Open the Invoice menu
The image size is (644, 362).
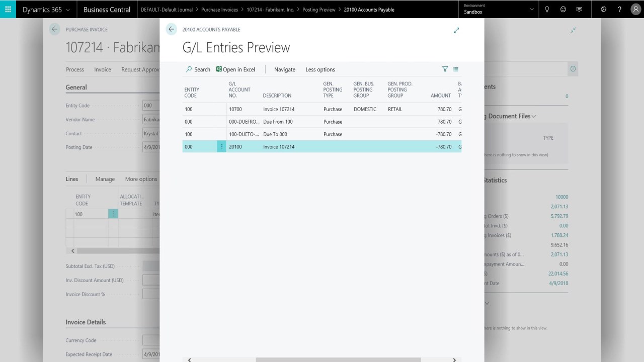(103, 69)
